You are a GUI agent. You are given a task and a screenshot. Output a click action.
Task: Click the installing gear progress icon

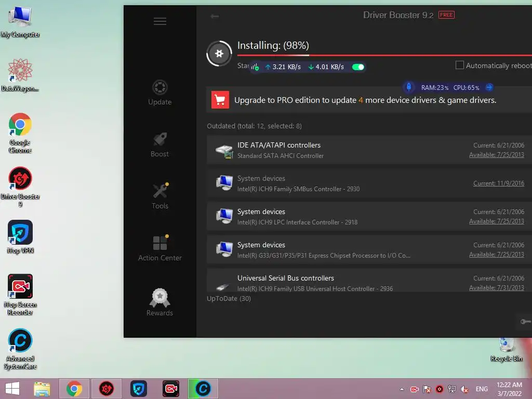[219, 54]
